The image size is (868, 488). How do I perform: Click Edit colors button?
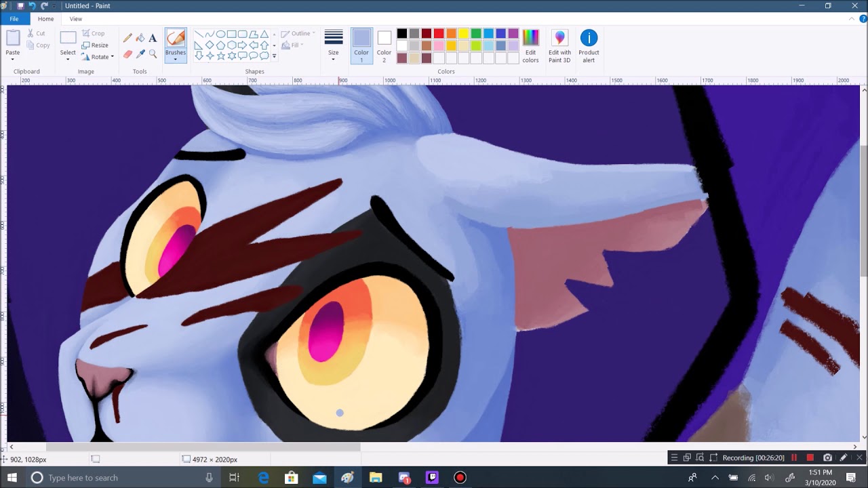(530, 46)
